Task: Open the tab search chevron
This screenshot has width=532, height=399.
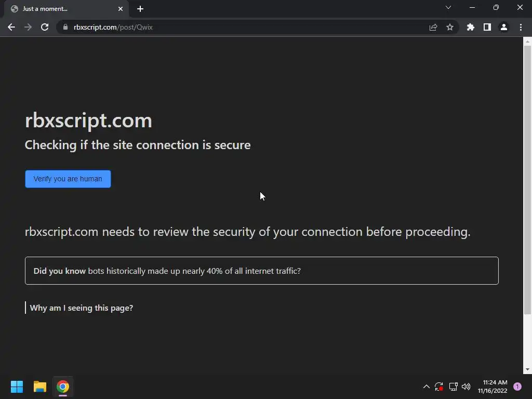Action: click(x=448, y=7)
